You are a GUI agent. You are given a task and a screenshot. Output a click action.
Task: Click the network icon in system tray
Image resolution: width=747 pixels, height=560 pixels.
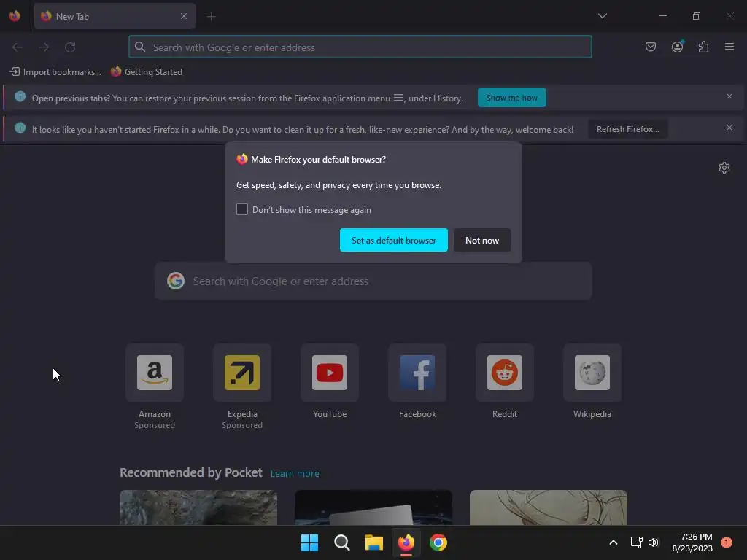point(636,542)
